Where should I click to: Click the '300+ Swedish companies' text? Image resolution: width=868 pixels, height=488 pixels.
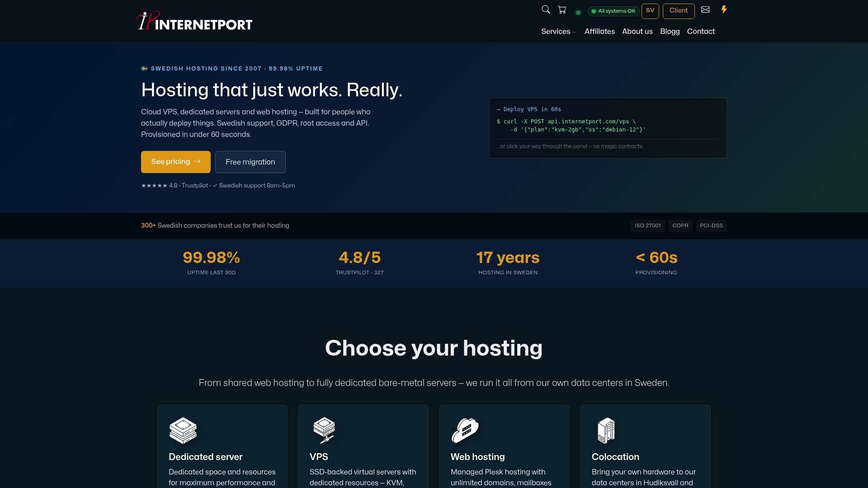click(x=215, y=225)
